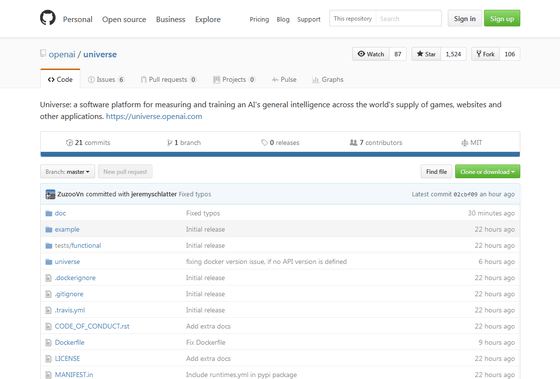Open the universe.openai.com link
560x379 pixels.
[154, 116]
